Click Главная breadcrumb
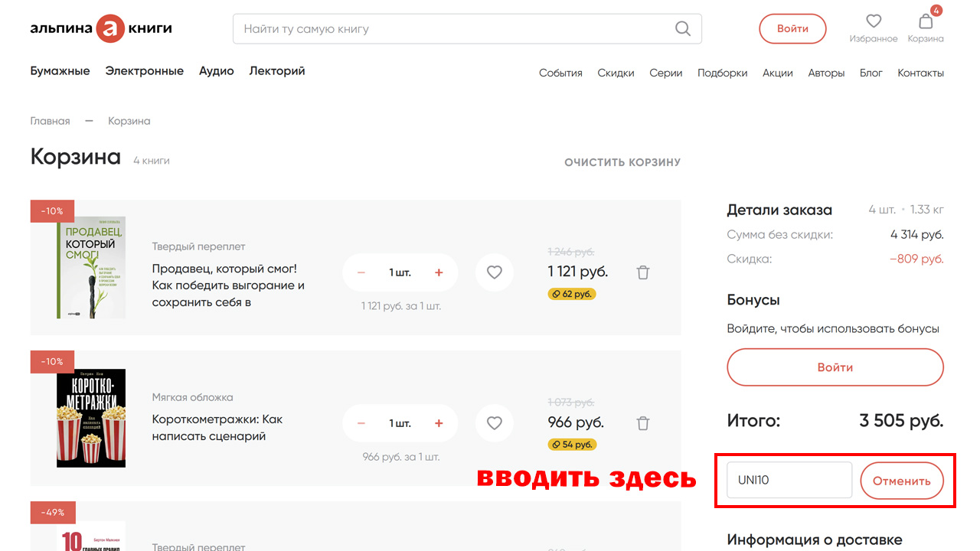The height and width of the screenshot is (551, 980). [x=50, y=121]
